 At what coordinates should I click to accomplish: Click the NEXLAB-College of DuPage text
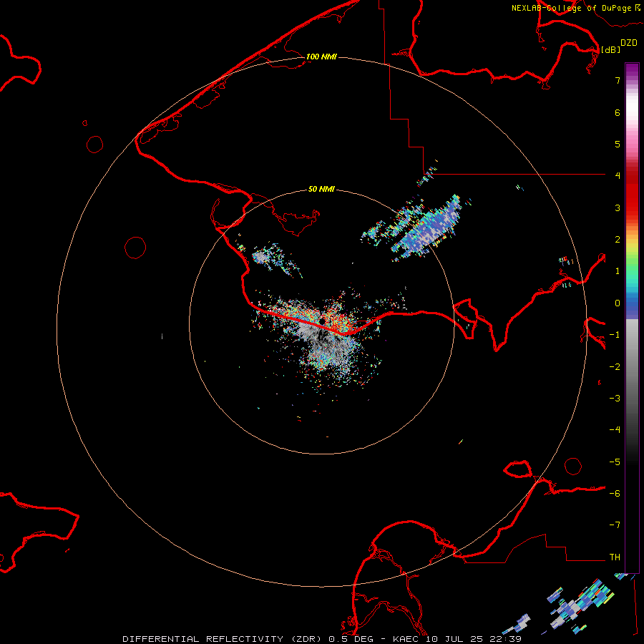click(x=571, y=8)
